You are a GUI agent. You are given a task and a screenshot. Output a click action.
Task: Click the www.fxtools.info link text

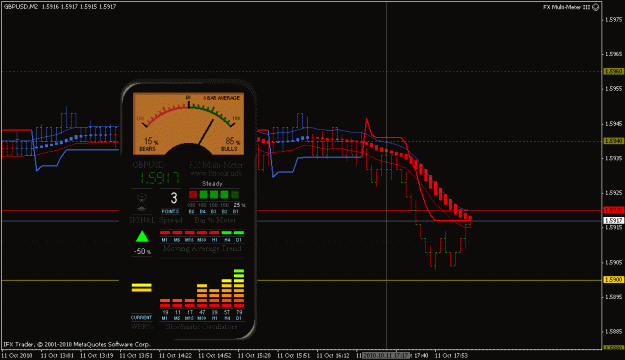tap(216, 173)
